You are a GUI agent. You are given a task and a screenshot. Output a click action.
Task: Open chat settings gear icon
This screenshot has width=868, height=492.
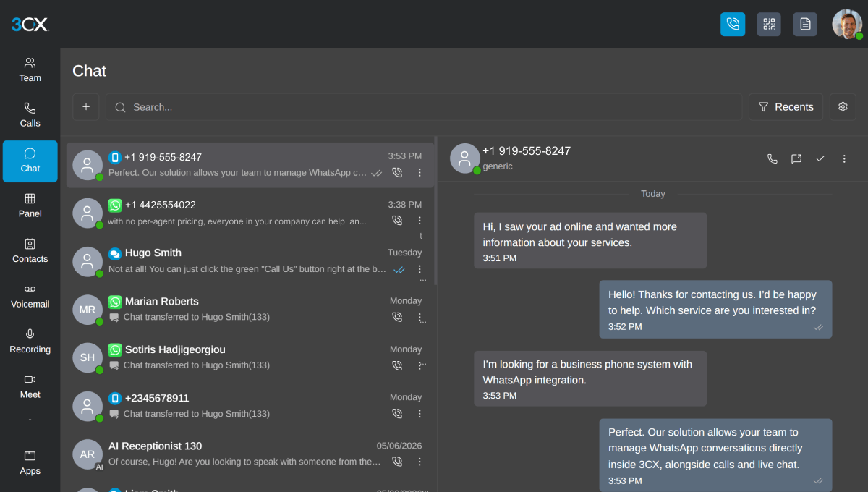(x=843, y=107)
